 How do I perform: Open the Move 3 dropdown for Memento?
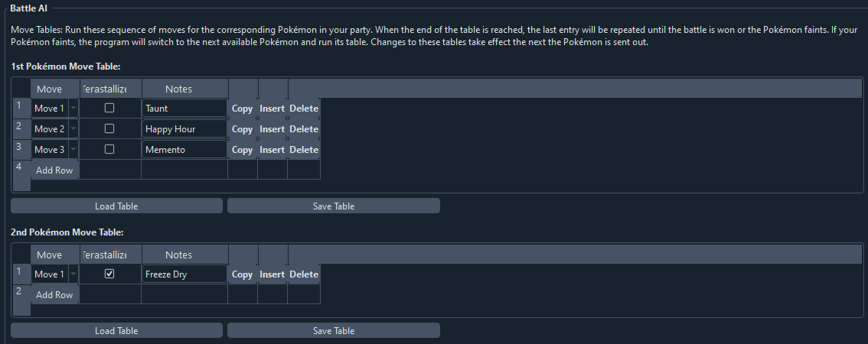[x=73, y=150]
